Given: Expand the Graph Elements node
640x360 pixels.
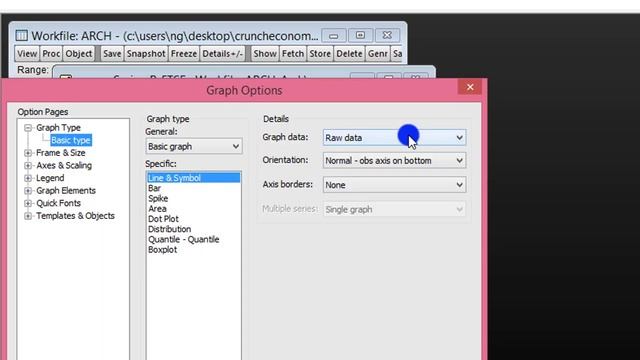Looking at the screenshot, I should point(28,191).
